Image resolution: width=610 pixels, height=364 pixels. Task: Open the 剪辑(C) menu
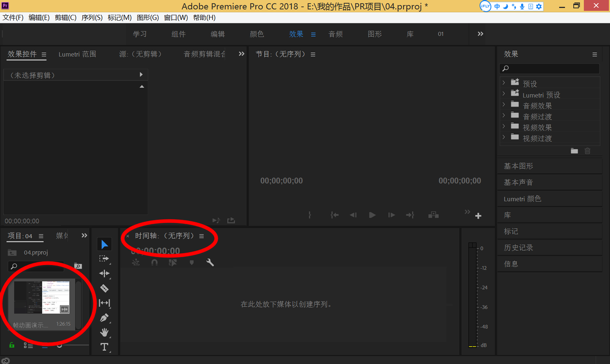tap(66, 17)
